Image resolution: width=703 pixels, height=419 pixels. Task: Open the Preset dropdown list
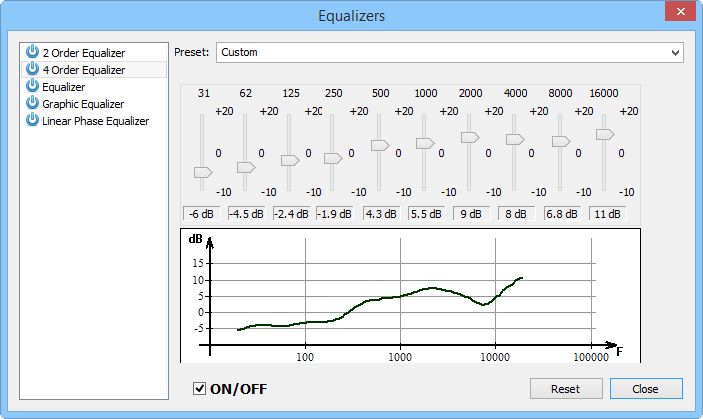(x=676, y=52)
